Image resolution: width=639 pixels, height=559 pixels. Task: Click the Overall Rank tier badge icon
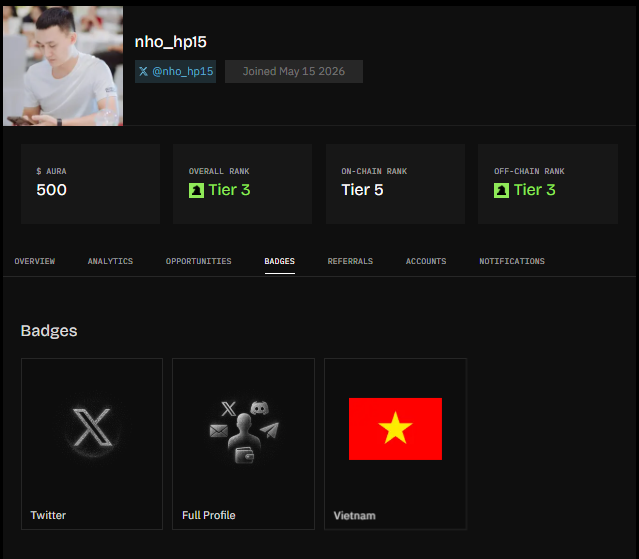(x=196, y=190)
